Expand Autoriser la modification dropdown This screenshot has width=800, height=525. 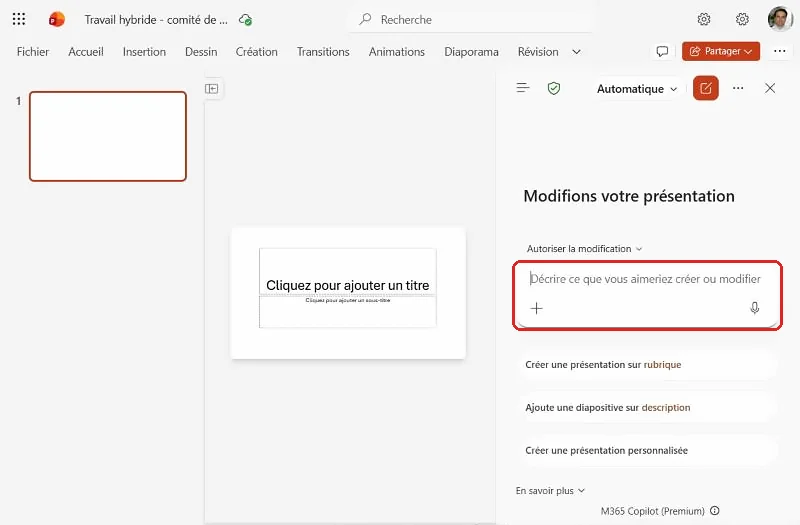click(x=584, y=249)
